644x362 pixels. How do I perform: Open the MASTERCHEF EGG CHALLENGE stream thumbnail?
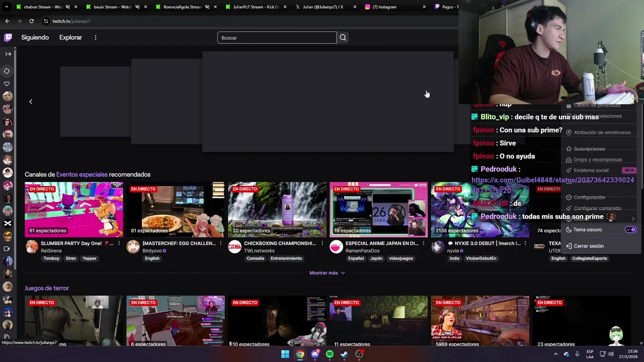tap(175, 210)
